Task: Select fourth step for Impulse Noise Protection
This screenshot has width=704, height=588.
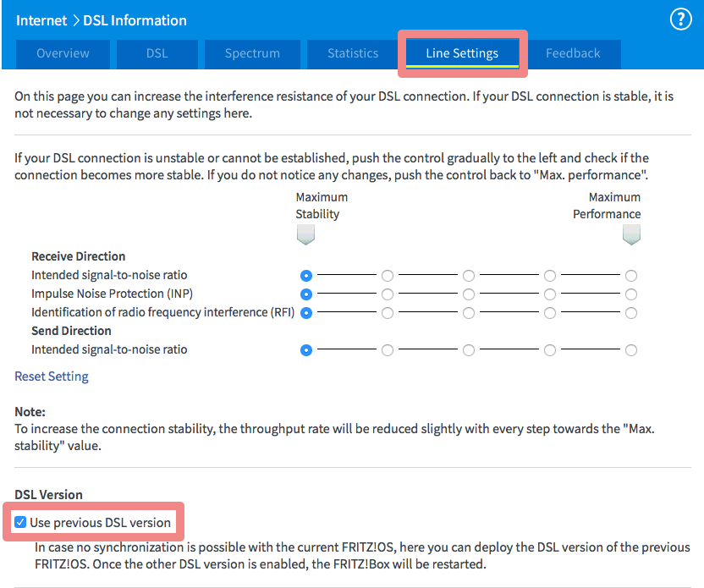Action: pos(550,294)
